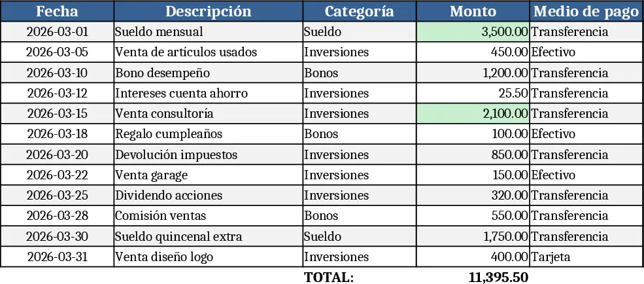
Task: Select the 25.50 amount cell
Action: 473,94
